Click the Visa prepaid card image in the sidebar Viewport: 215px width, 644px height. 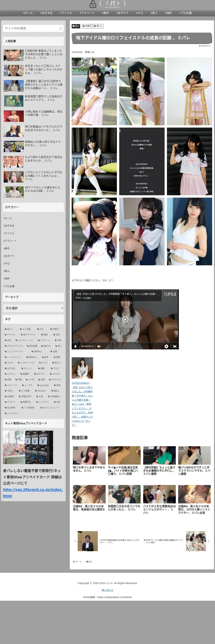coord(28,447)
